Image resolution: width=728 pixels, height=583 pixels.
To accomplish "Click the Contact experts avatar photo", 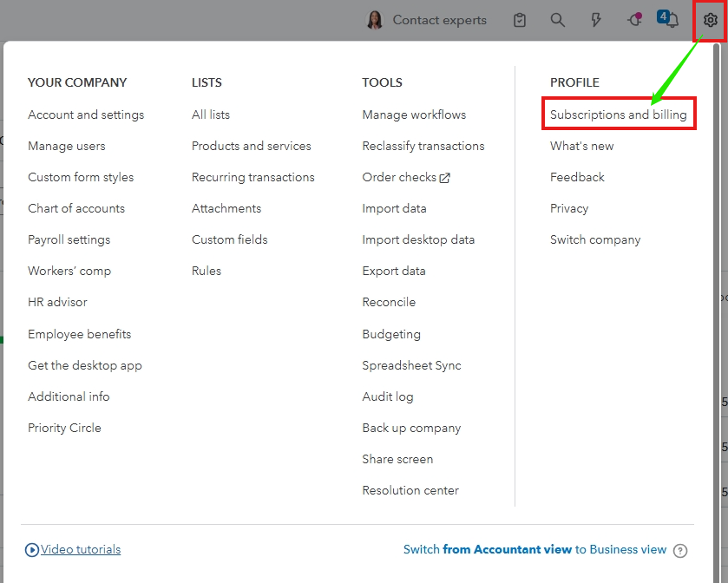I will 375,20.
